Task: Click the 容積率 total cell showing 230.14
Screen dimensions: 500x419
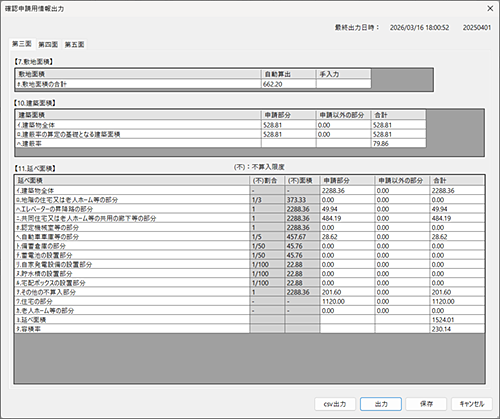Action: tap(457, 329)
